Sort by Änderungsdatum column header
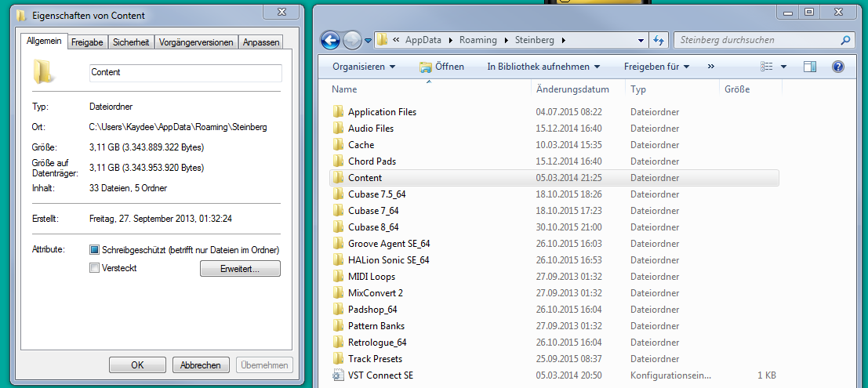The width and height of the screenshot is (868, 388). coord(579,89)
